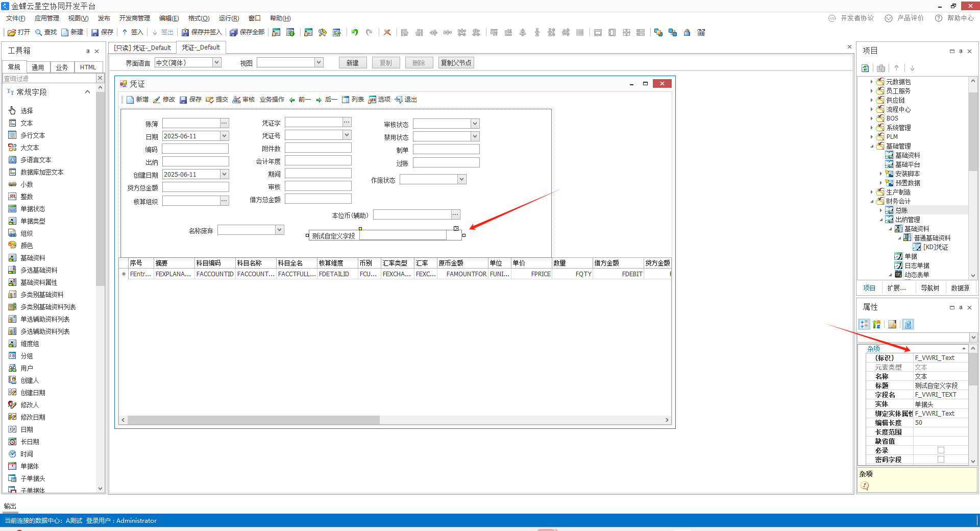
Task: Click the 查找 (find) magnifier toolbar icon
Action: pos(38,32)
